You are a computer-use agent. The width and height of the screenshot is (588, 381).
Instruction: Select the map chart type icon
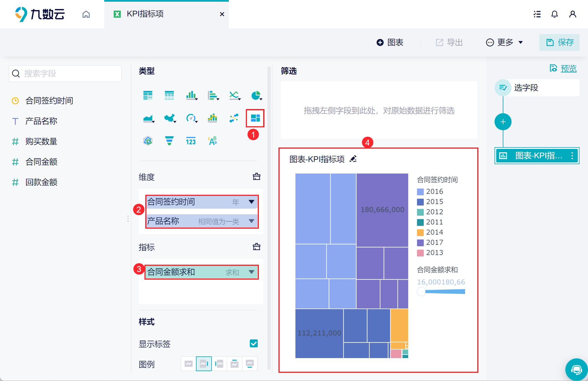[169, 118]
